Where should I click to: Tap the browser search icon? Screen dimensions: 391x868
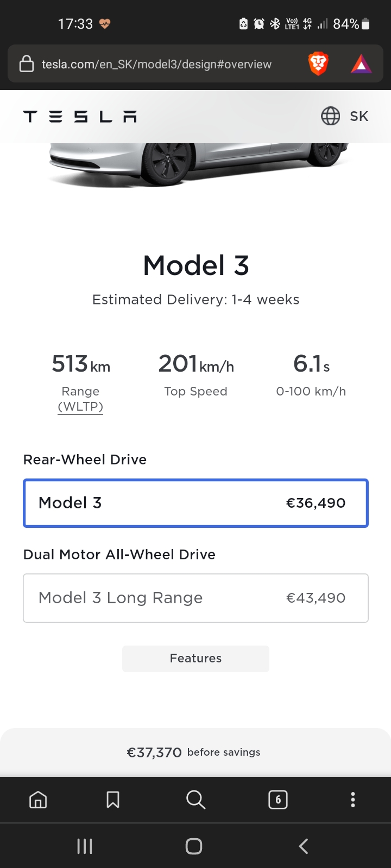coord(195,800)
